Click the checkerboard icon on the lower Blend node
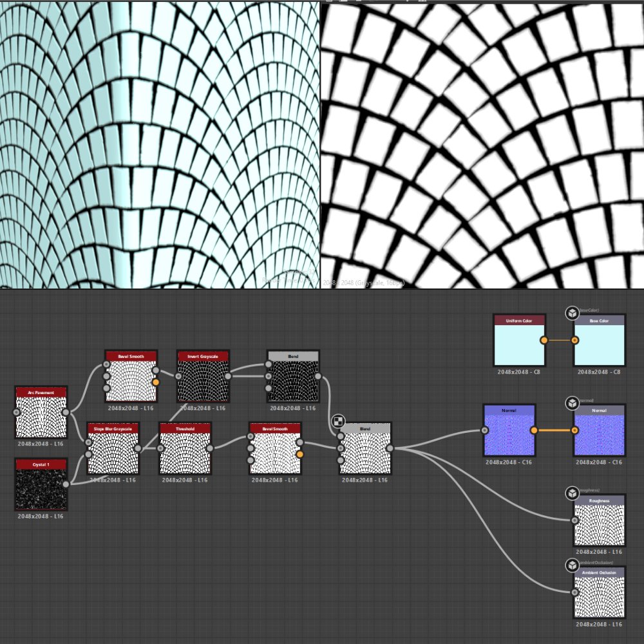 (x=338, y=421)
